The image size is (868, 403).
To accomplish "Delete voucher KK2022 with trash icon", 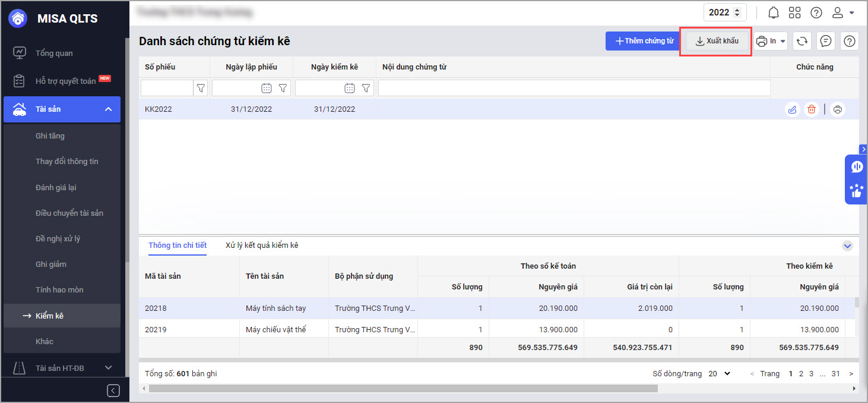I will point(811,109).
